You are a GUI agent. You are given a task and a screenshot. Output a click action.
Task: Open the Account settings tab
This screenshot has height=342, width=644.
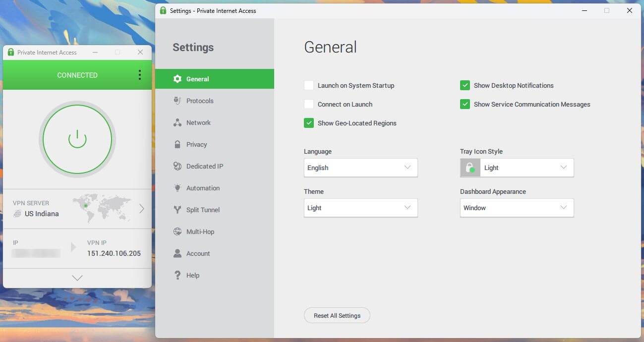coord(215,253)
